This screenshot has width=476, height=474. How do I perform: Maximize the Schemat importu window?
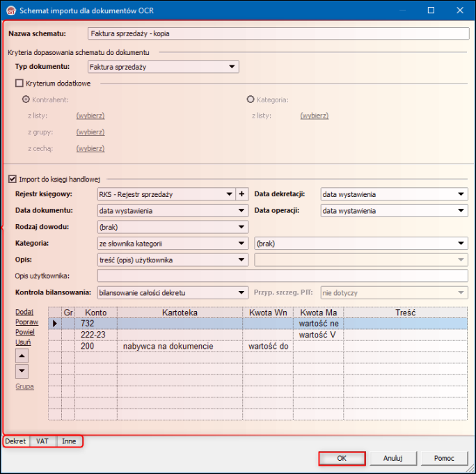coord(431,10)
